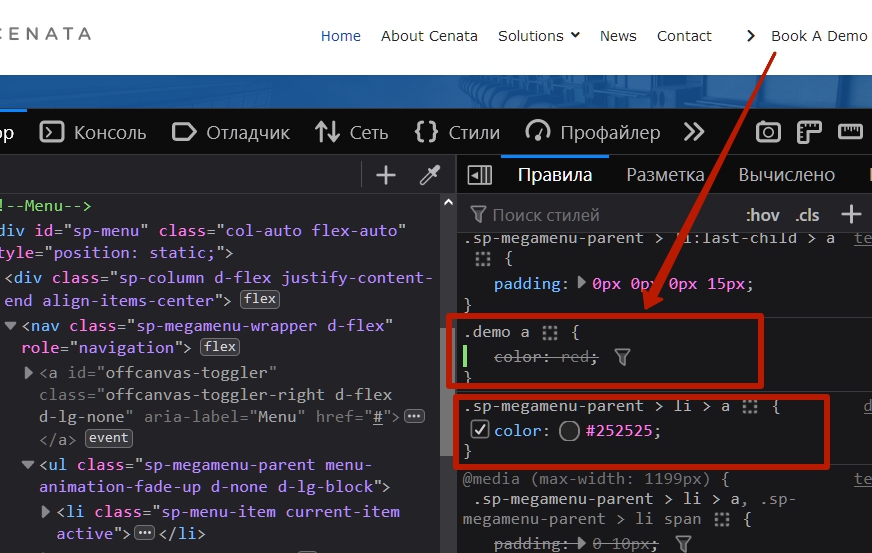Collapse the ul sp-megamenu-parent node
Viewport: 872px width, 553px height.
[28, 465]
